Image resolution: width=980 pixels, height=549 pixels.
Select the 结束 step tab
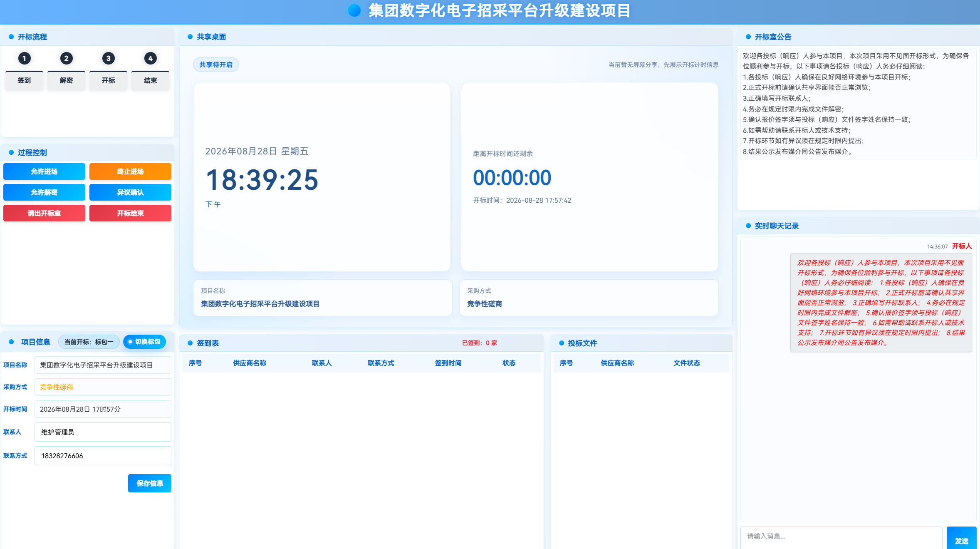click(150, 80)
